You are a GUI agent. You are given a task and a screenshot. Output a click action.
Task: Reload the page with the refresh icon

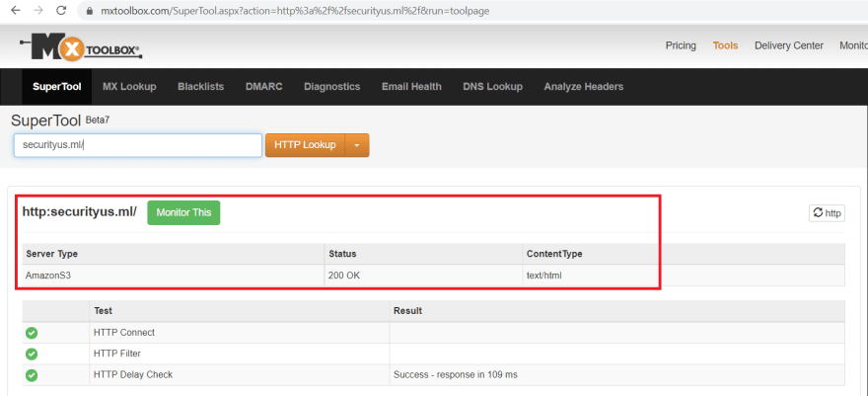coord(61,11)
